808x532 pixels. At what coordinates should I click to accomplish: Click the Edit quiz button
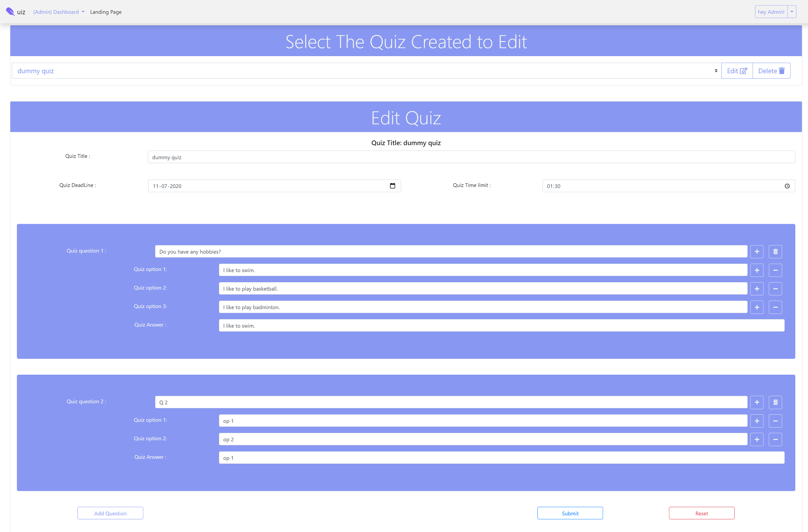click(736, 71)
